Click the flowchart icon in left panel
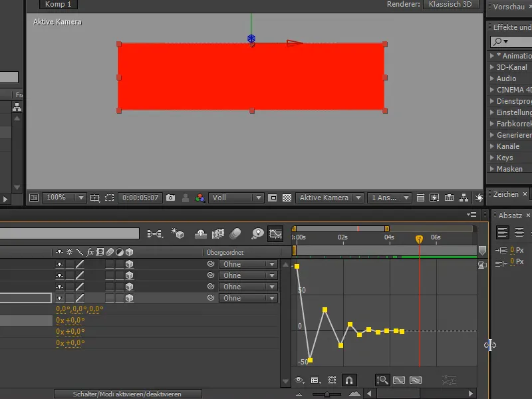This screenshot has width=532, height=399. [x=17, y=107]
